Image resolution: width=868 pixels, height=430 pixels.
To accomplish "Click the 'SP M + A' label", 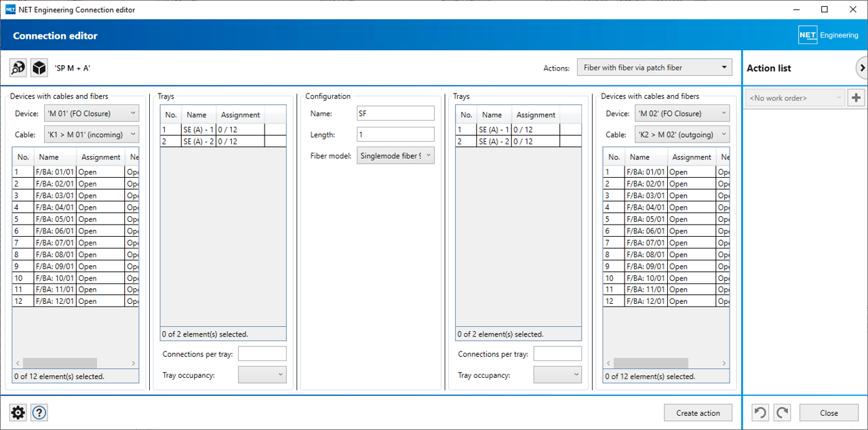I will pos(72,68).
